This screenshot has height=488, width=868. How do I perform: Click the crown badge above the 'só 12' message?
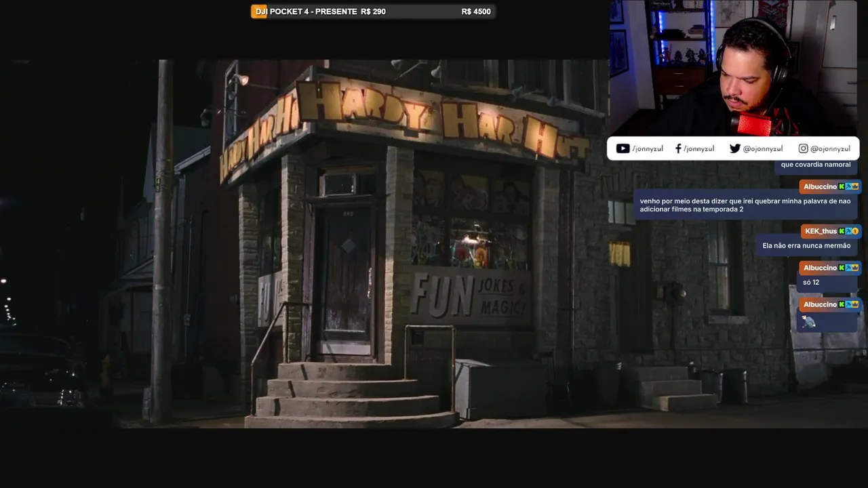[x=855, y=268]
